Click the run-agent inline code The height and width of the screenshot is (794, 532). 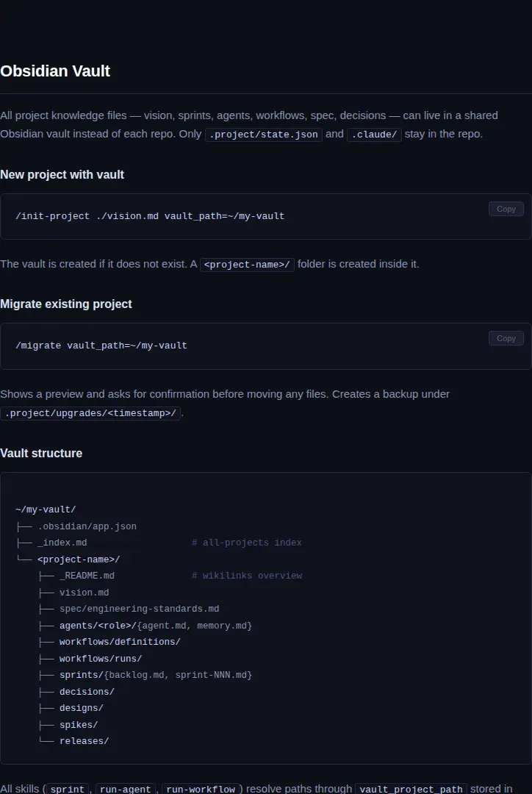(125, 789)
